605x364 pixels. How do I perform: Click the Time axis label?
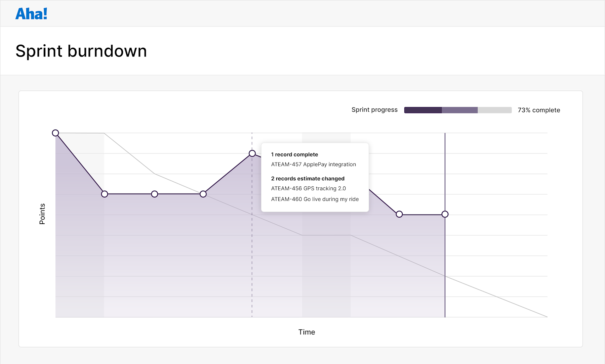point(306,332)
